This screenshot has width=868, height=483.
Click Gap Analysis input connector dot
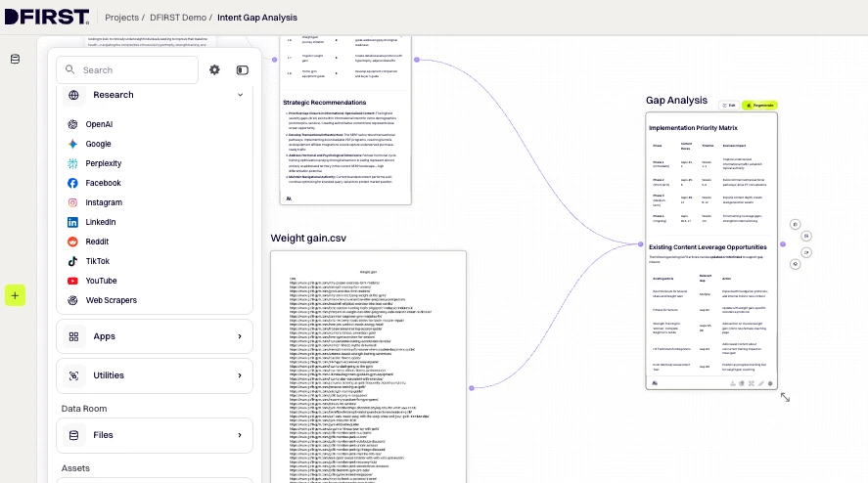(x=641, y=244)
